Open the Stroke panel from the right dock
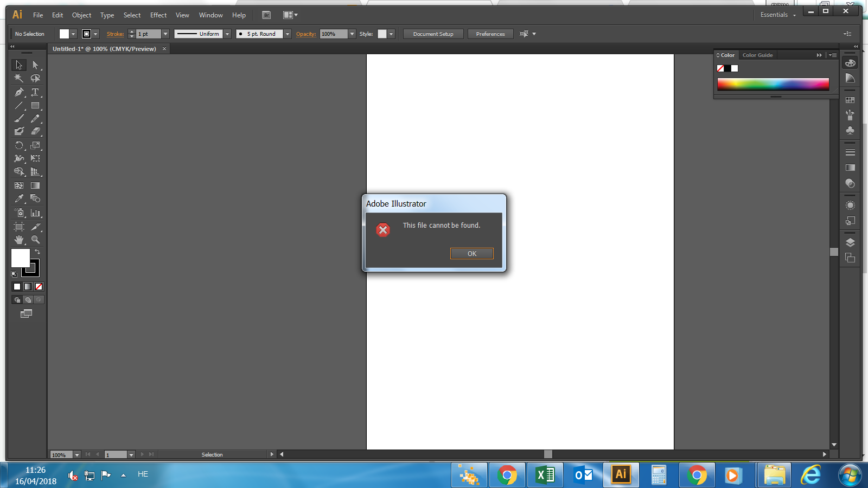The width and height of the screenshot is (868, 488). point(850,152)
